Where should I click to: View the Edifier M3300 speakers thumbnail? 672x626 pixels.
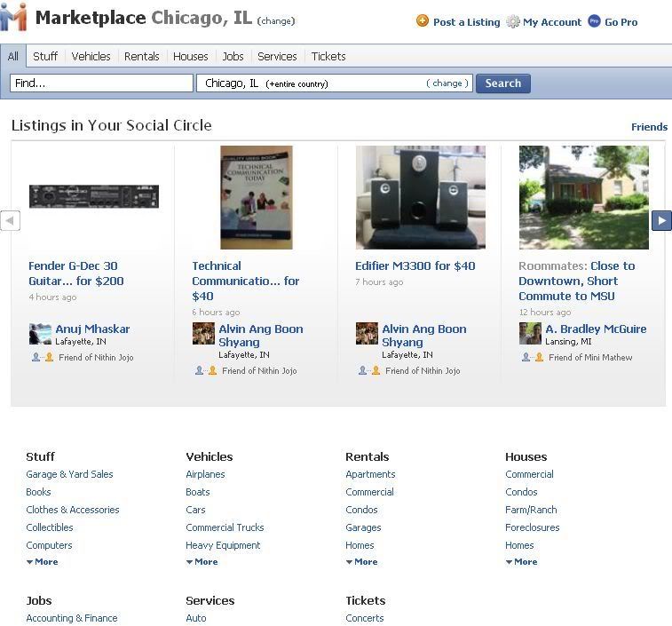click(x=420, y=197)
